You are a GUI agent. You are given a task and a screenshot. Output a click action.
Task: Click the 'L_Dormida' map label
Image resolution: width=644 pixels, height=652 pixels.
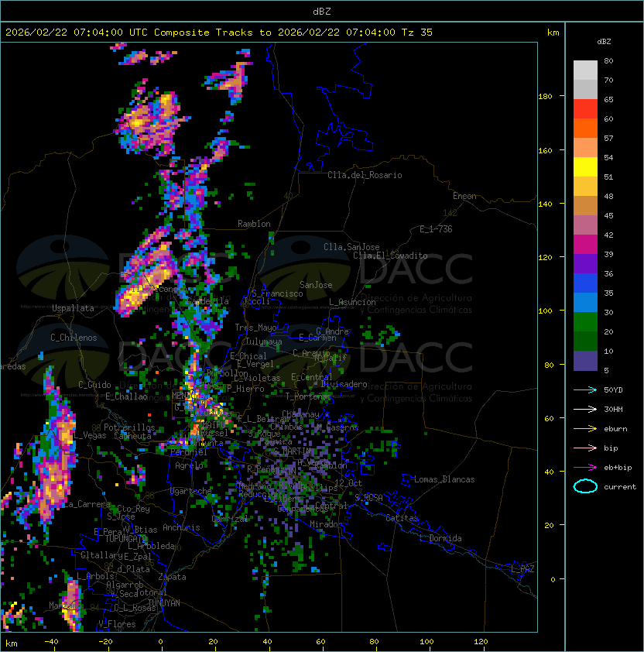pyautogui.click(x=440, y=538)
